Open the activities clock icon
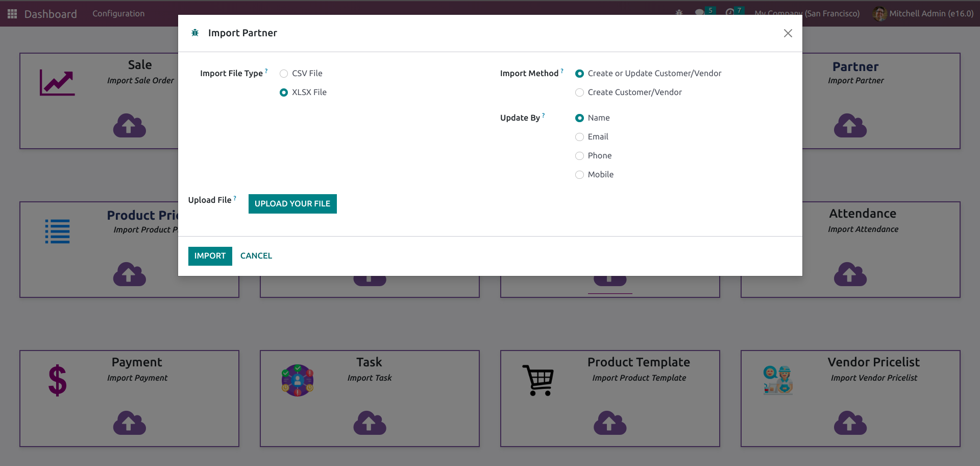This screenshot has width=980, height=466. click(x=730, y=13)
